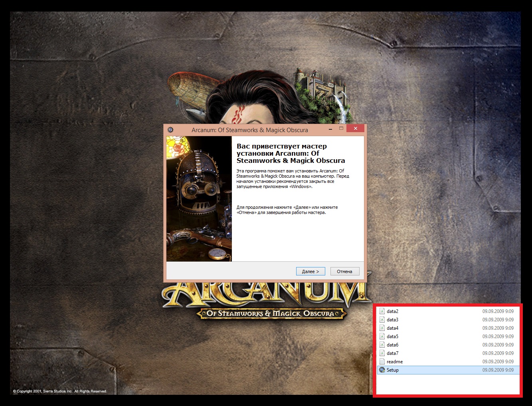
Task: Click the date 09.09.2009 9:09 in data2 row
Action: [498, 311]
